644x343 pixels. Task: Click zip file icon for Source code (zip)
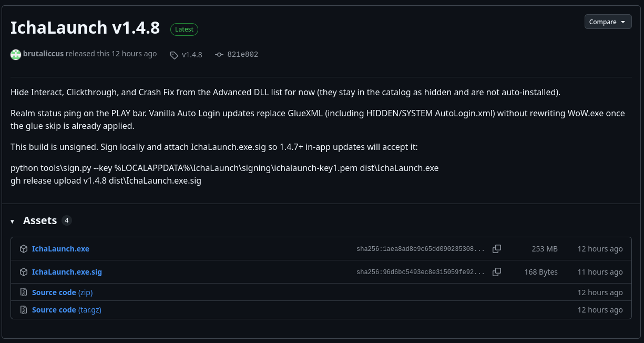tap(24, 292)
